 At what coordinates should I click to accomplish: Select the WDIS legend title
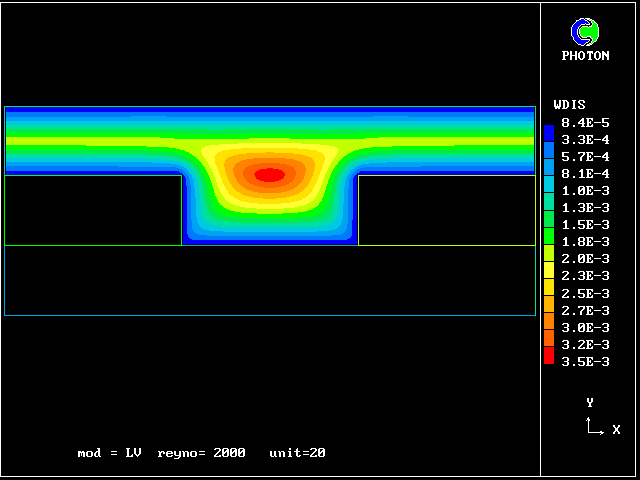[x=569, y=105]
